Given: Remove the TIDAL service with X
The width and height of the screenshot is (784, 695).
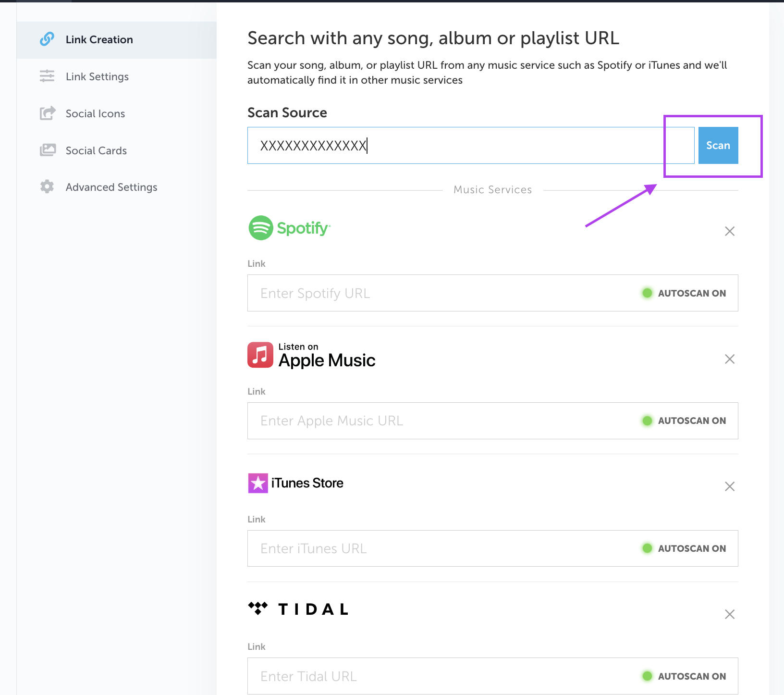Looking at the screenshot, I should click(x=730, y=614).
